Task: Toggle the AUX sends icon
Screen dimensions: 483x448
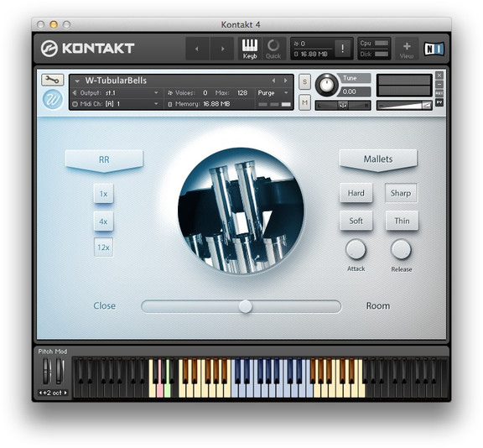Action: tap(439, 93)
